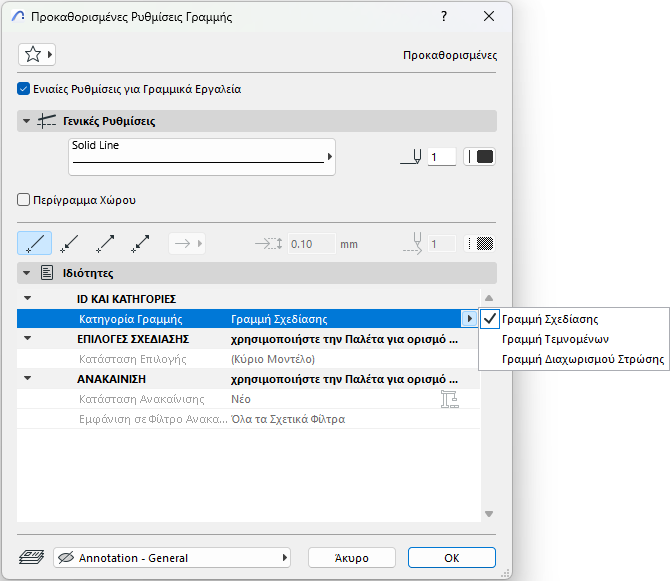The height and width of the screenshot is (581, 671).
Task: Click the layers icon at bottom
Action: [x=31, y=557]
